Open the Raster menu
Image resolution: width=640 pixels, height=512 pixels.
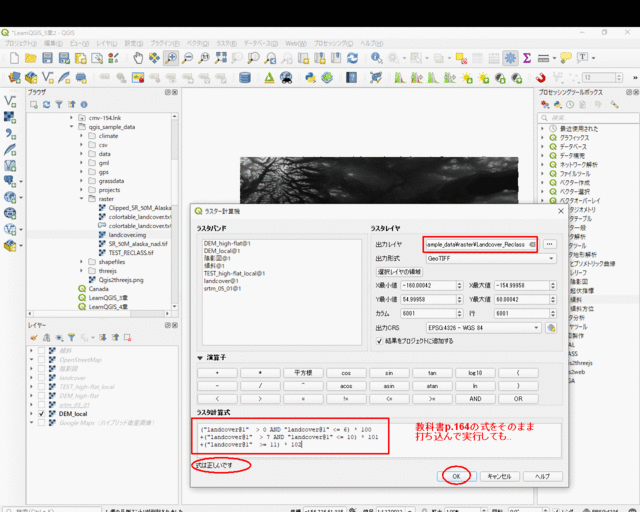coord(226,43)
